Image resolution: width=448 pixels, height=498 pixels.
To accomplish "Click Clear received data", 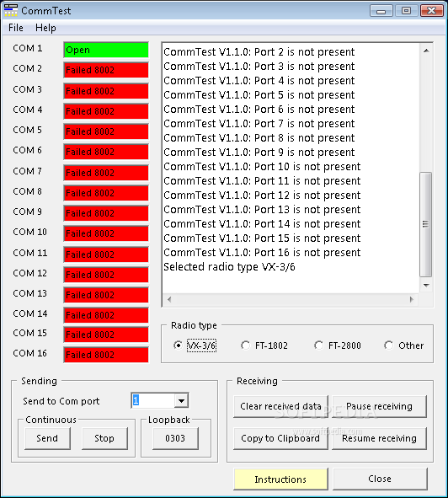I will pyautogui.click(x=280, y=406).
